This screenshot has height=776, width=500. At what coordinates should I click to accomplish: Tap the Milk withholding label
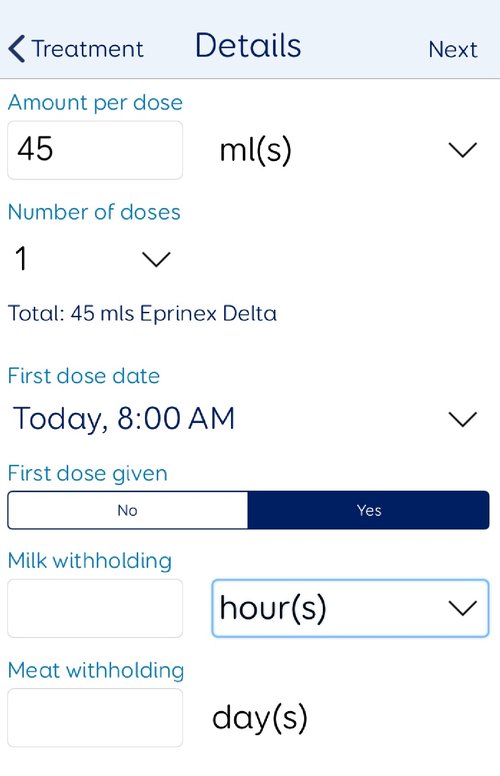point(90,561)
